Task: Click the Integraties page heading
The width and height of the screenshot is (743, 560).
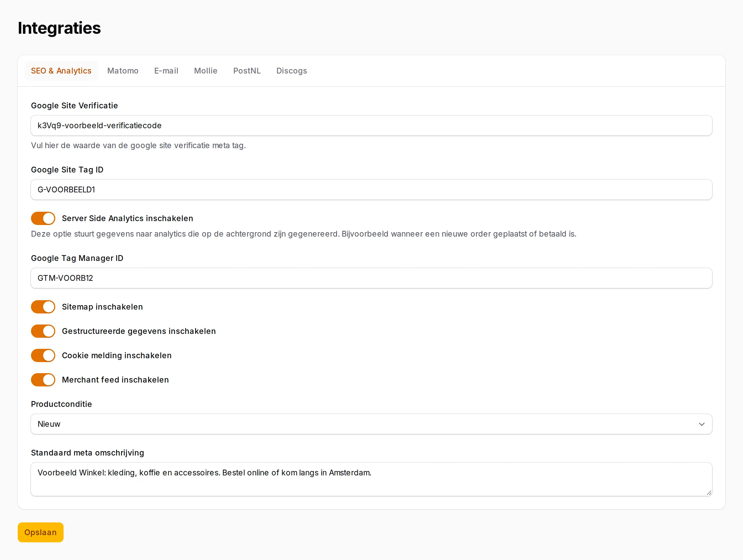Action: [59, 28]
